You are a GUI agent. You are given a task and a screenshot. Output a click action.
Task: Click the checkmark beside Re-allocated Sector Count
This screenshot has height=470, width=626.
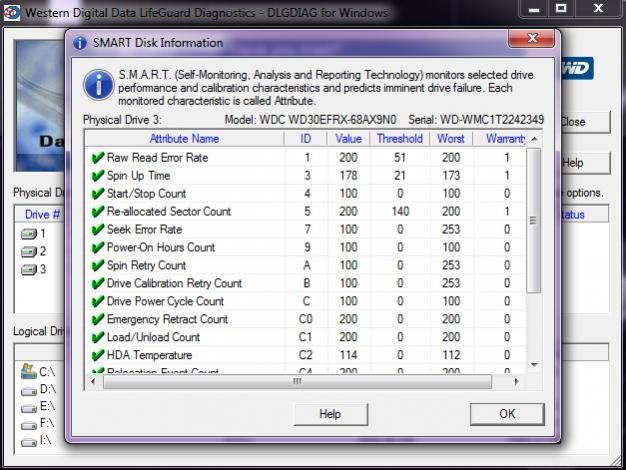98,212
